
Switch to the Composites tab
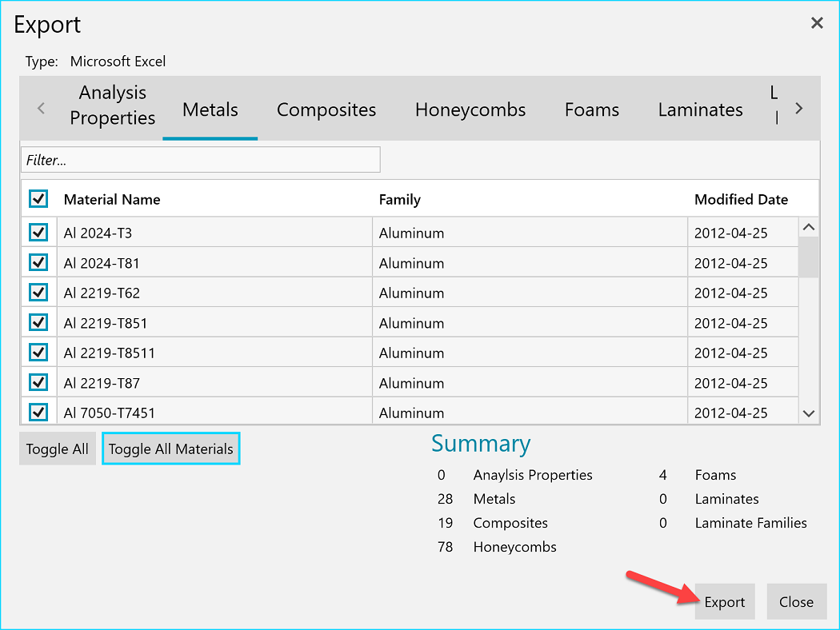(x=326, y=110)
